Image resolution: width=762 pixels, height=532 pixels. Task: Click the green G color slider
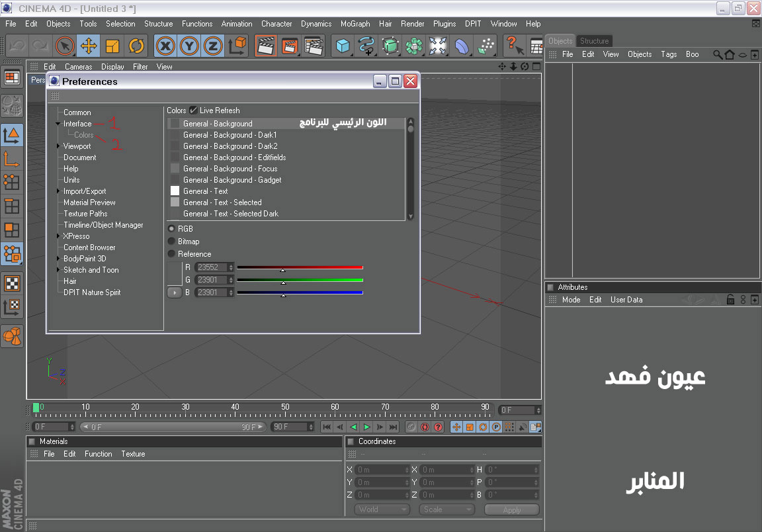(x=300, y=280)
